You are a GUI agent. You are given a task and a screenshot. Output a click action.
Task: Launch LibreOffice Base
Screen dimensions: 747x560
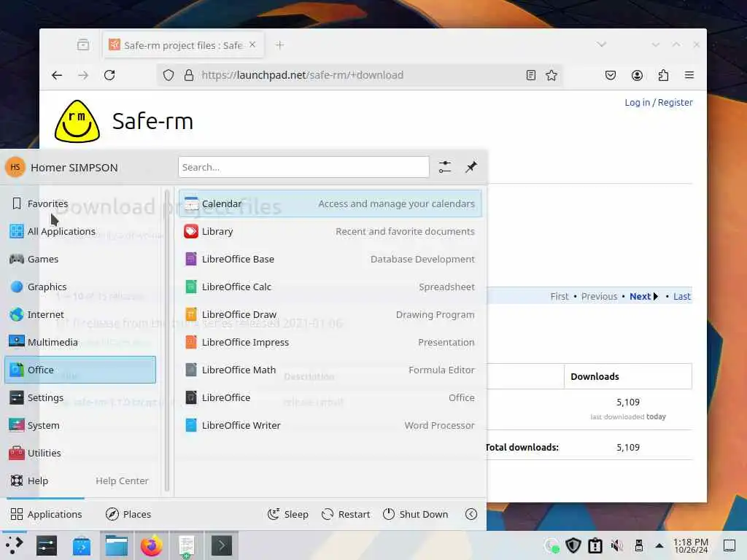(x=330, y=259)
